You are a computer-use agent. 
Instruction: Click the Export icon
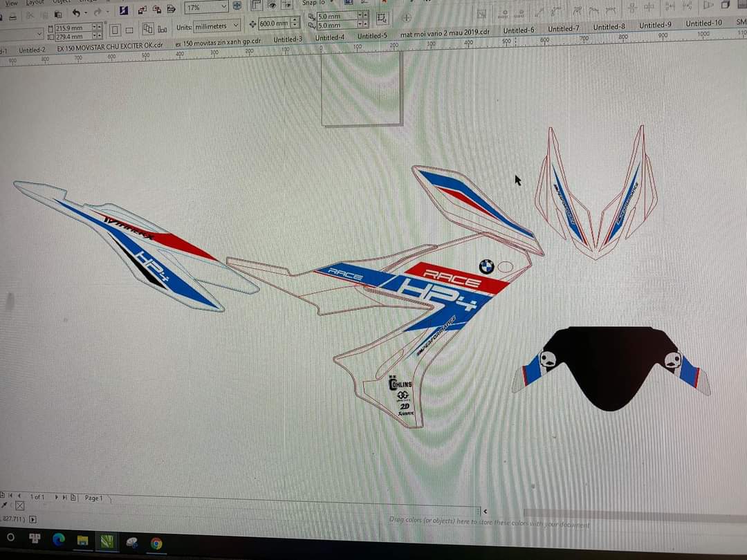pyautogui.click(x=157, y=10)
